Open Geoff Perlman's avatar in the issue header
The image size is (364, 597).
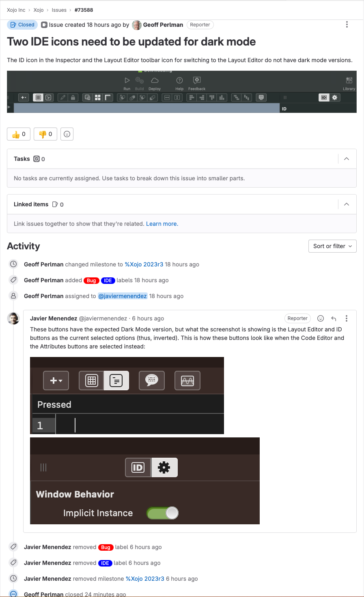point(137,25)
